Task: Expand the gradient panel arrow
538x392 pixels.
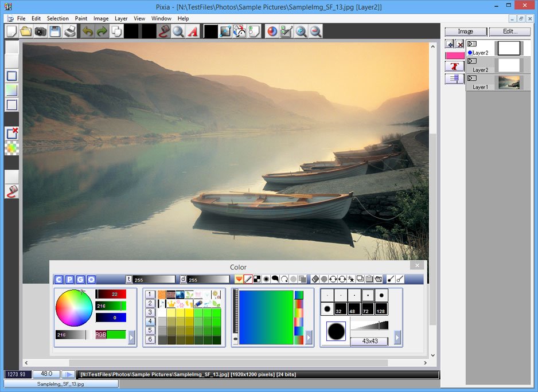Action: (x=309, y=338)
